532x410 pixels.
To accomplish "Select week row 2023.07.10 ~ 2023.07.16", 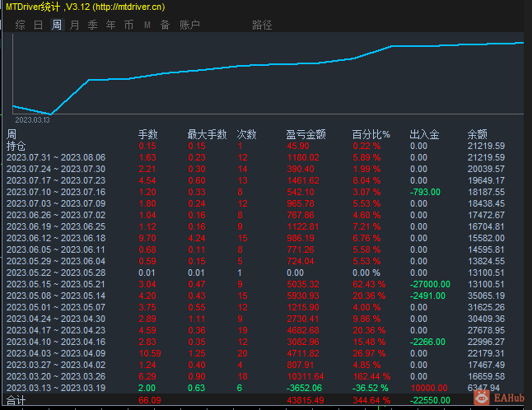I will (x=255, y=193).
